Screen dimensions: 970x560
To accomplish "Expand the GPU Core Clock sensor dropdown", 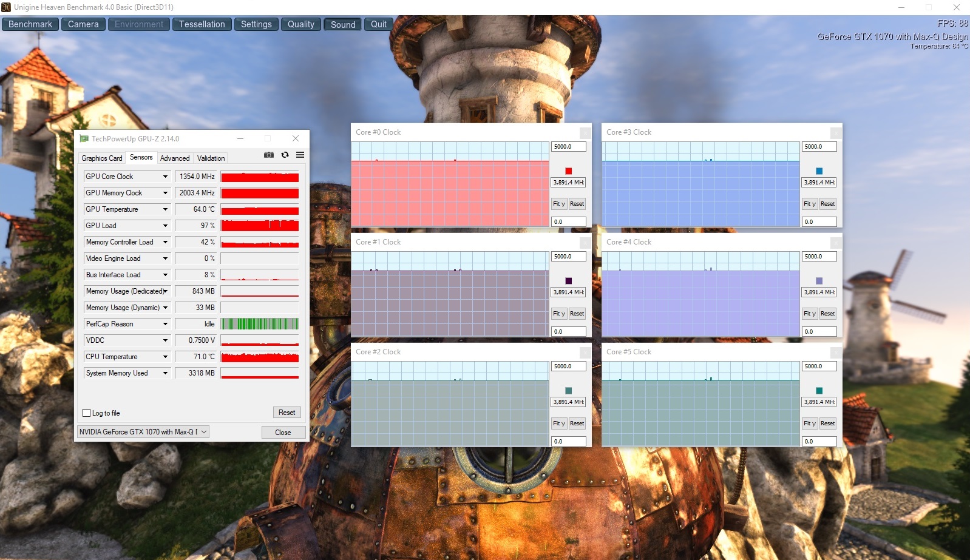I will [165, 177].
